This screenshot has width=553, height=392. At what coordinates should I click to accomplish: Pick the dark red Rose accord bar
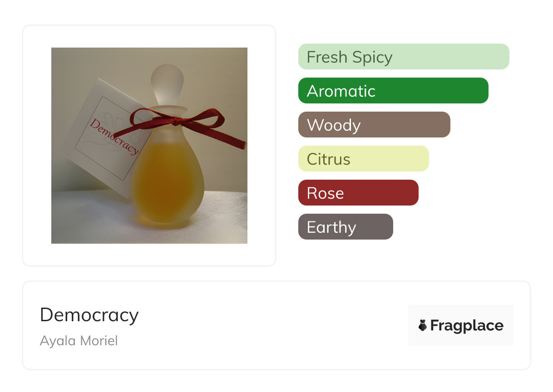pyautogui.click(x=358, y=193)
